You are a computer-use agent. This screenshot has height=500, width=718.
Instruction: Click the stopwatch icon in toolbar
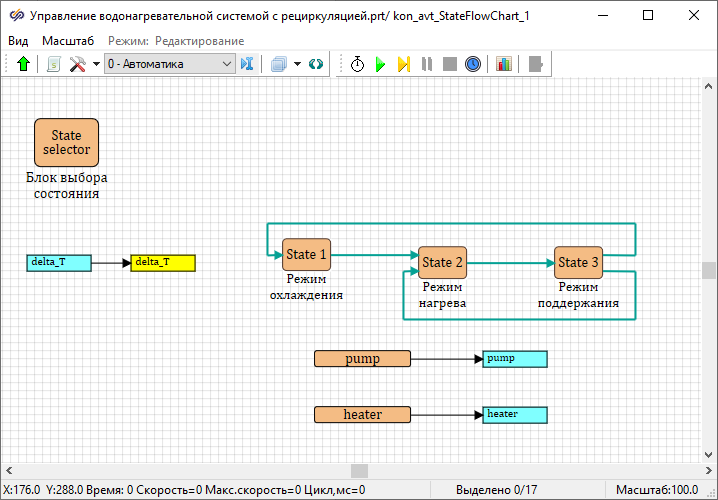pos(357,64)
